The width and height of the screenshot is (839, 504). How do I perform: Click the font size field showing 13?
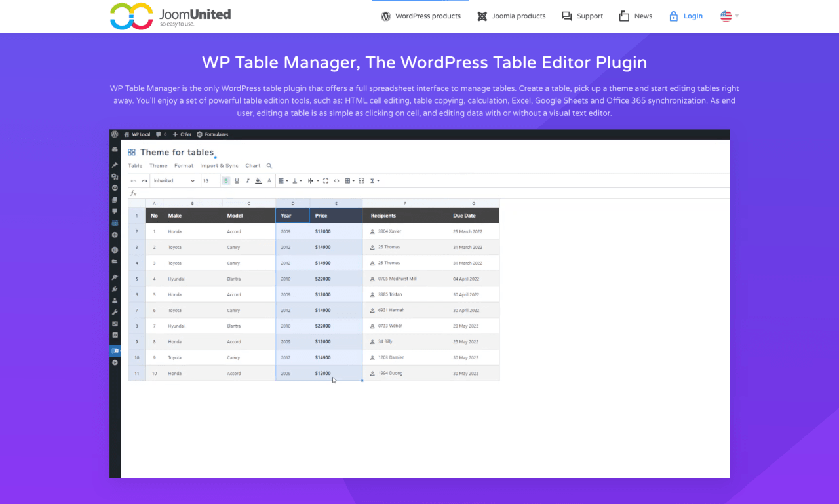pyautogui.click(x=210, y=181)
